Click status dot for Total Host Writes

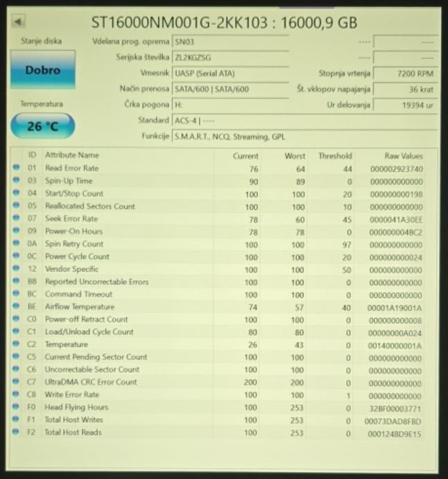click(x=16, y=420)
